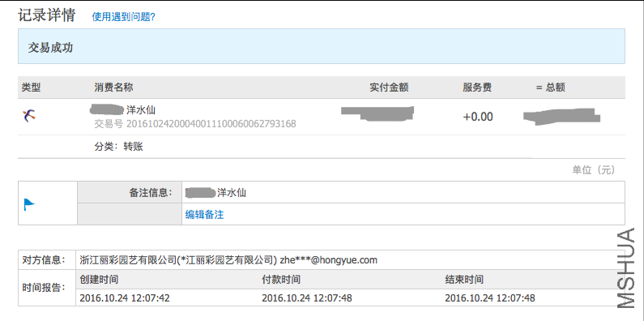Click the 结束时间 header
644x321 pixels.
[464, 280]
